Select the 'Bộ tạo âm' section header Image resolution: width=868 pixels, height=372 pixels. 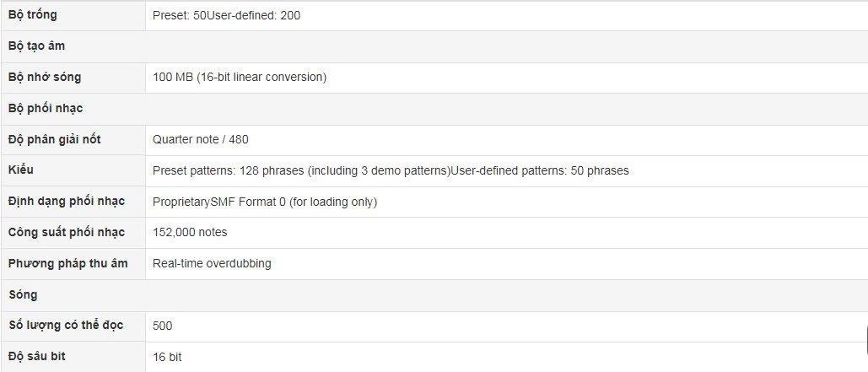tap(36, 46)
